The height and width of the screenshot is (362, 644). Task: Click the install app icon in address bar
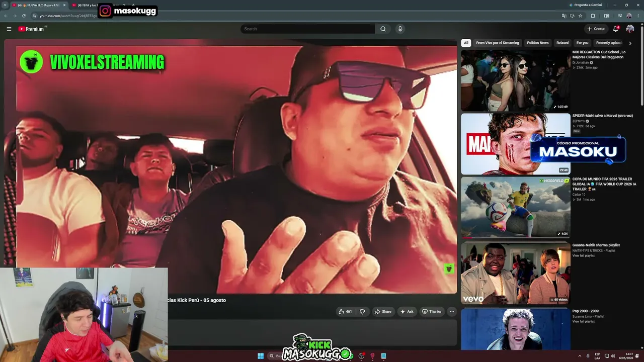click(x=572, y=16)
